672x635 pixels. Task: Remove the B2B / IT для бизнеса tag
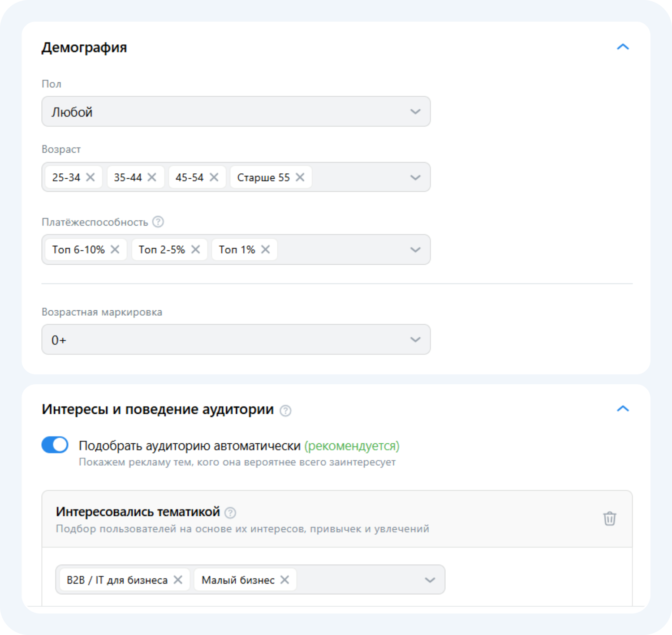pos(178,580)
